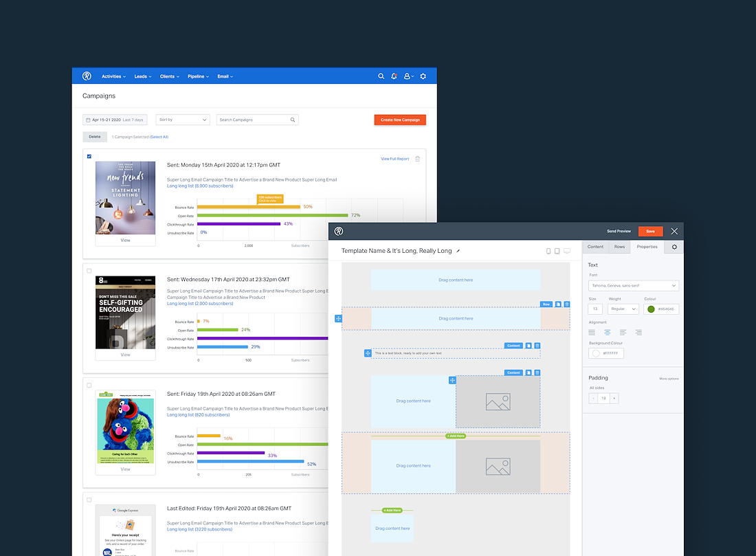
Task: Click the Search Campaigns input field
Action: click(258, 120)
